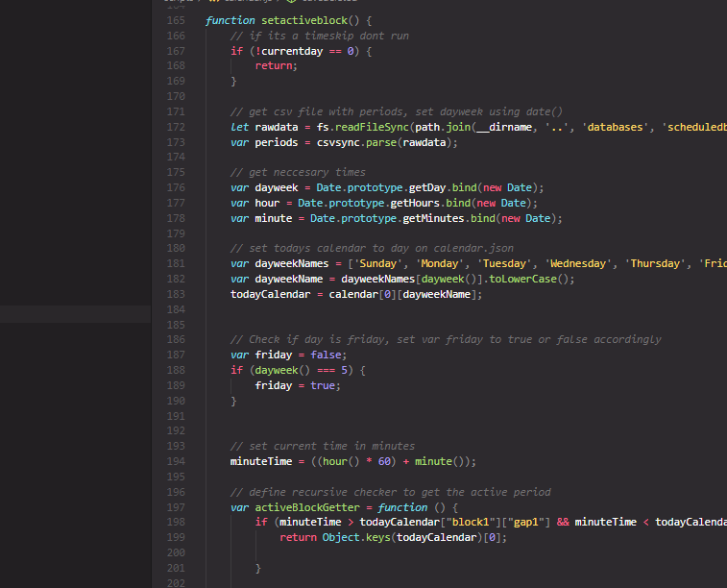Screen dimensions: 727x588
Task: Click the 'Thursday' string
Action: (x=655, y=264)
